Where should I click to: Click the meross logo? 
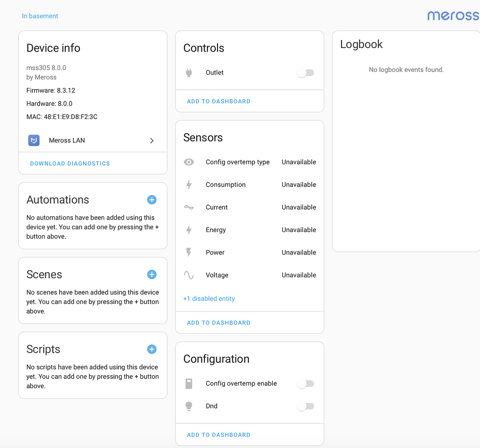click(x=453, y=15)
